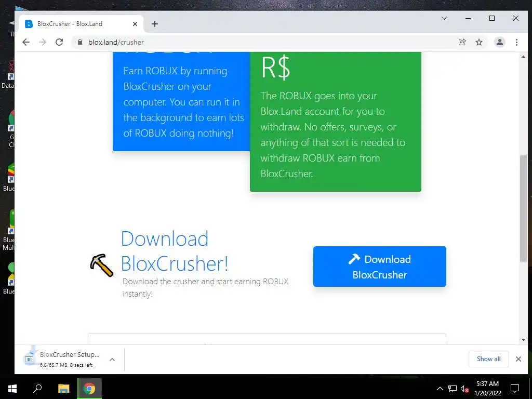532x399 pixels.
Task: Open the notification center icon
Action: (x=515, y=389)
